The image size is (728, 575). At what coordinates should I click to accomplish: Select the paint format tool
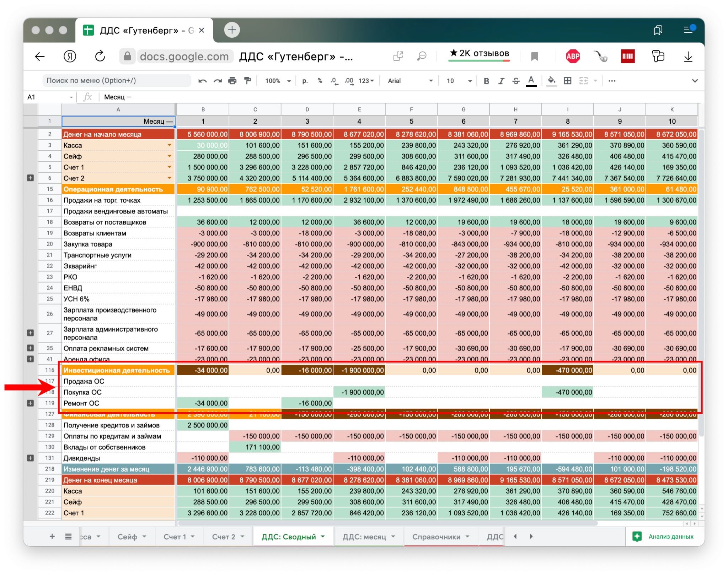pos(247,81)
